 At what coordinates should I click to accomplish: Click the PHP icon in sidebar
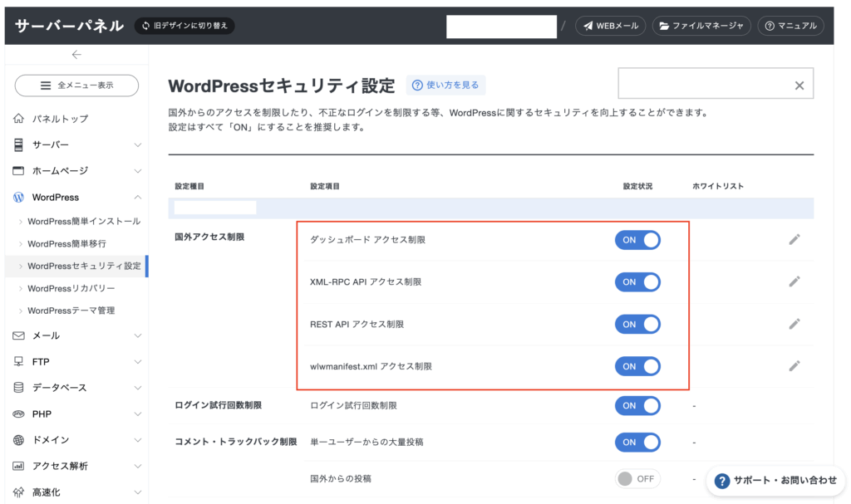click(18, 414)
